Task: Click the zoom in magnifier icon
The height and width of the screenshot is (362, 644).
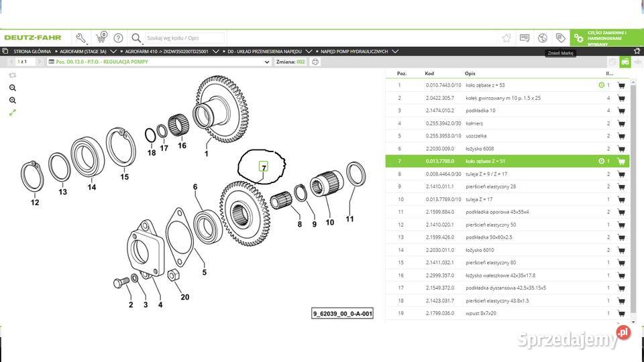Action: pyautogui.click(x=13, y=101)
